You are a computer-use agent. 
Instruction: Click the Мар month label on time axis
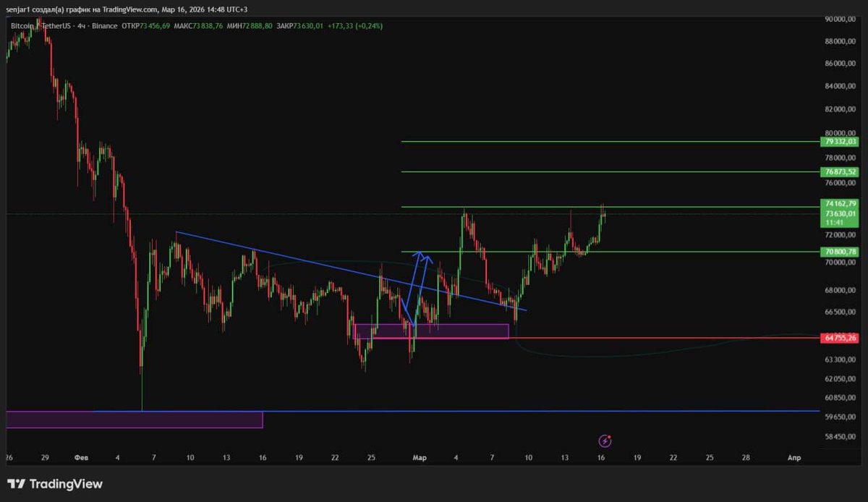click(420, 458)
